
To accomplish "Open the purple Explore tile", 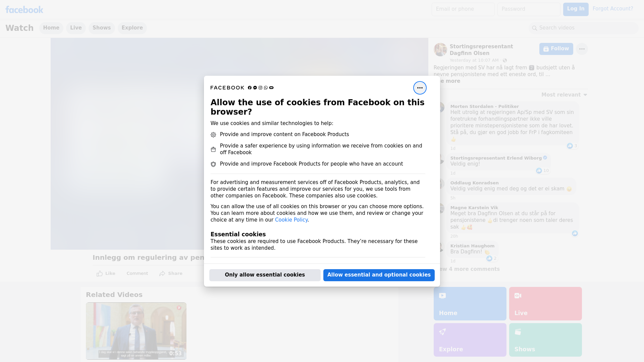I will tap(470, 340).
